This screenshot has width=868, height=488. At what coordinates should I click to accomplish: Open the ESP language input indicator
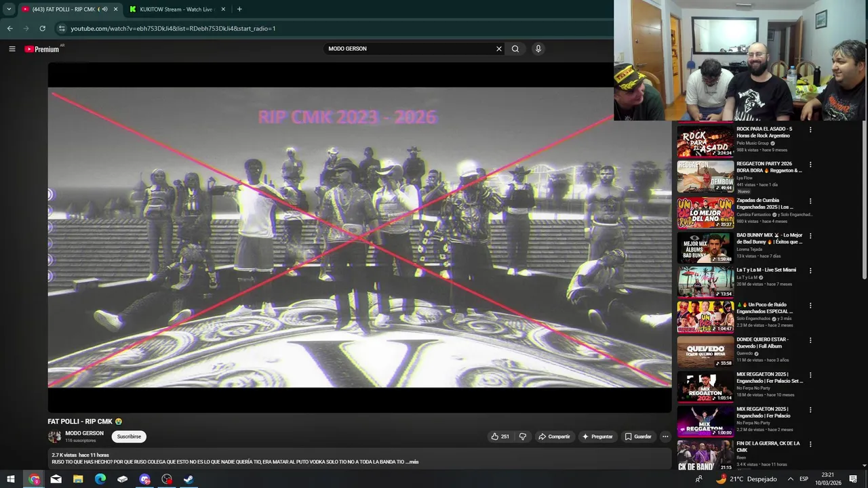[804, 479]
